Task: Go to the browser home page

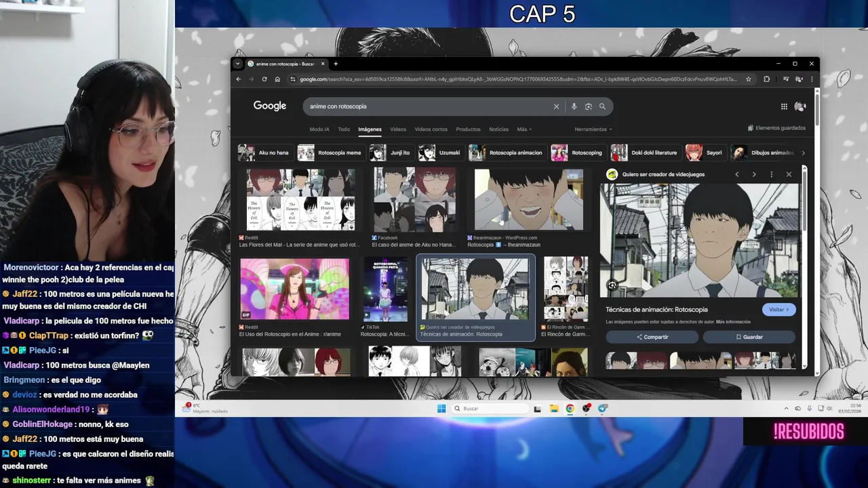Action: [x=277, y=79]
